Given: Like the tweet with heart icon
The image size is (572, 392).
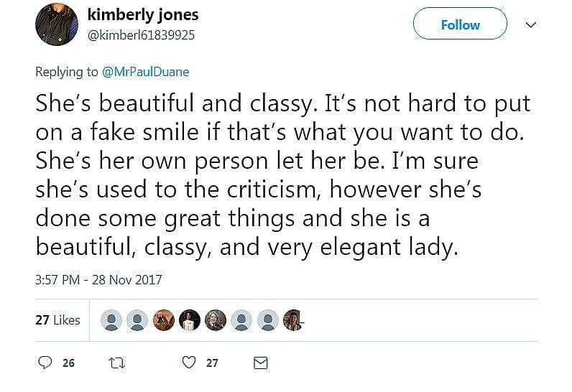Looking at the screenshot, I should (188, 363).
